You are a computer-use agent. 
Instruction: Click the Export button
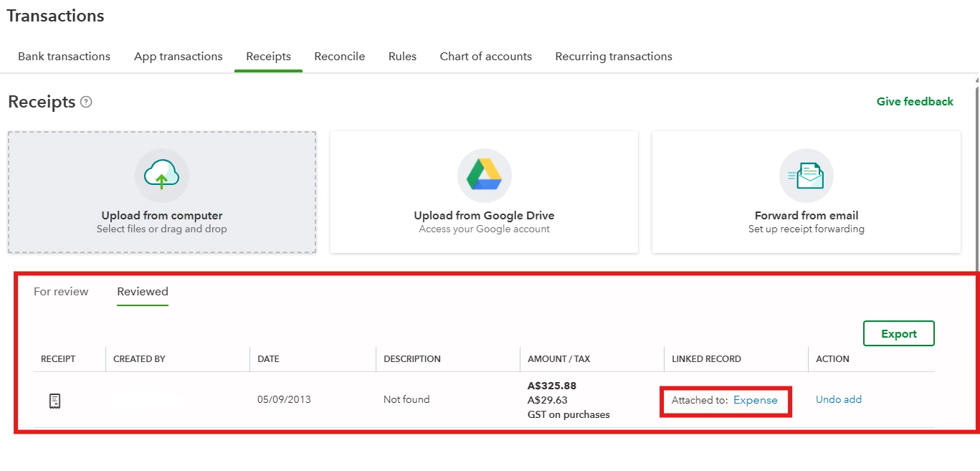coord(899,333)
